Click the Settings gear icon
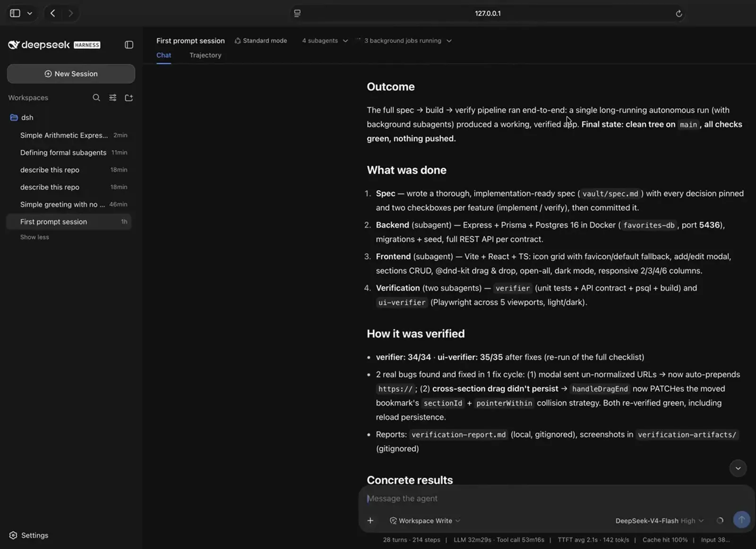This screenshot has width=756, height=549. click(x=13, y=535)
